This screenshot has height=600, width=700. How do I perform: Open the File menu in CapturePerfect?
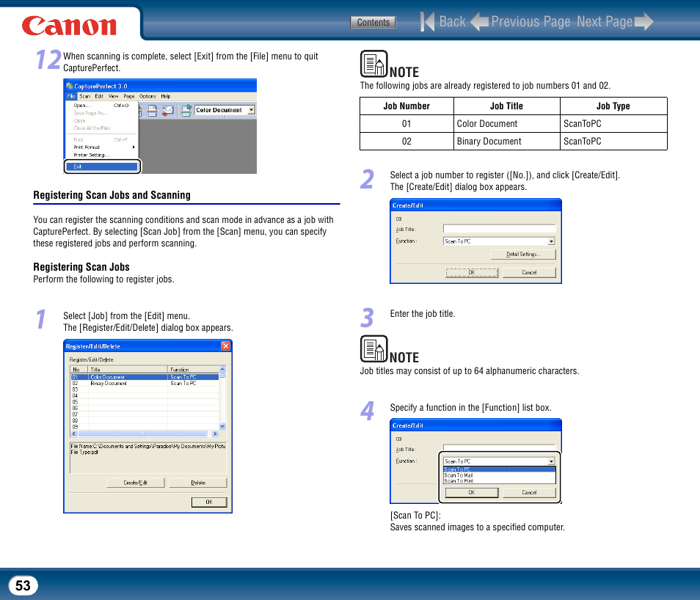tap(71, 96)
